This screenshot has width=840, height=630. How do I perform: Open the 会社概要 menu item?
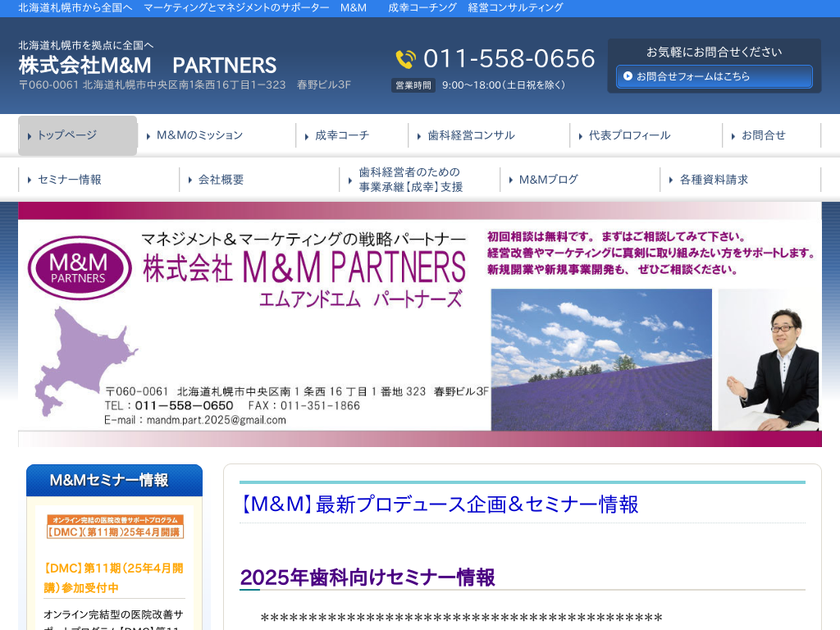tap(259, 180)
